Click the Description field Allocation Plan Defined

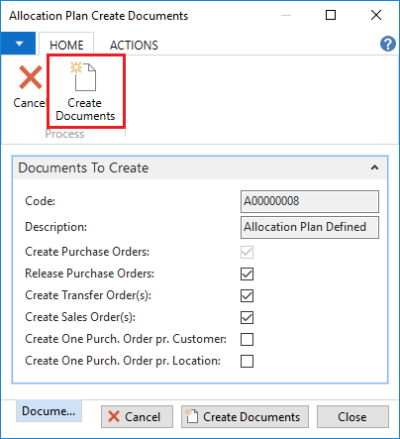pos(310,227)
